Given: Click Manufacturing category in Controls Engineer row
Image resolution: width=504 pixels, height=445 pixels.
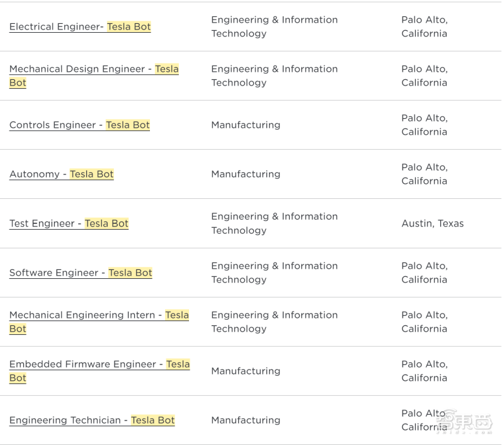Looking at the screenshot, I should 246,125.
